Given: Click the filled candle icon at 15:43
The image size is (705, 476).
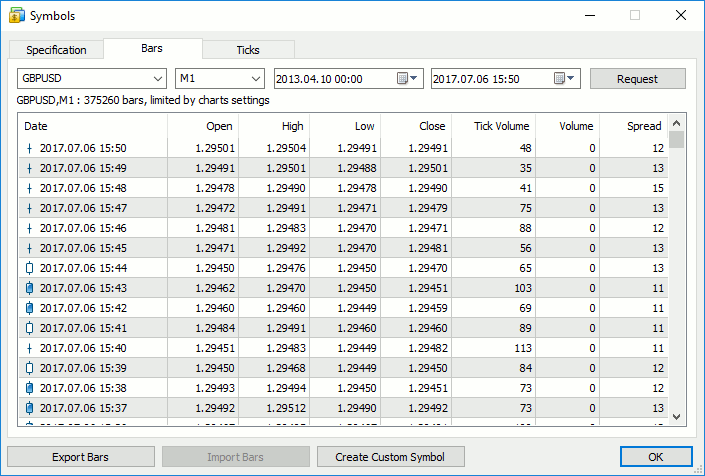Looking at the screenshot, I should pyautogui.click(x=29, y=288).
